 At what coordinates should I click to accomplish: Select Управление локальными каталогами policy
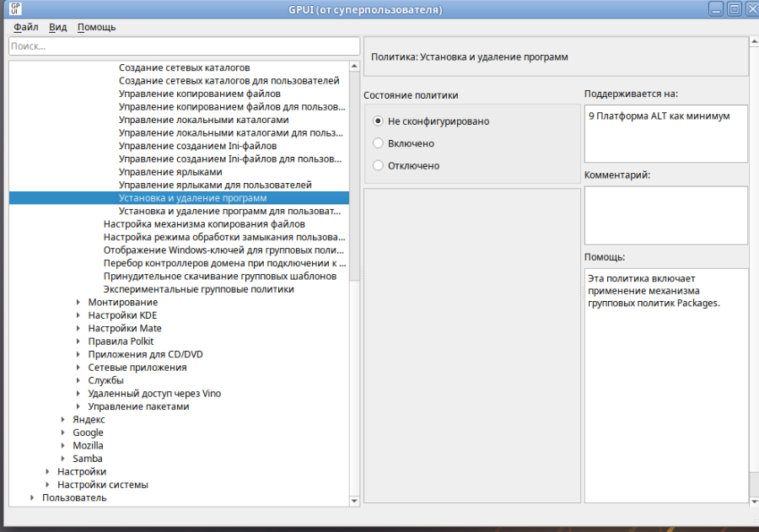(204, 120)
